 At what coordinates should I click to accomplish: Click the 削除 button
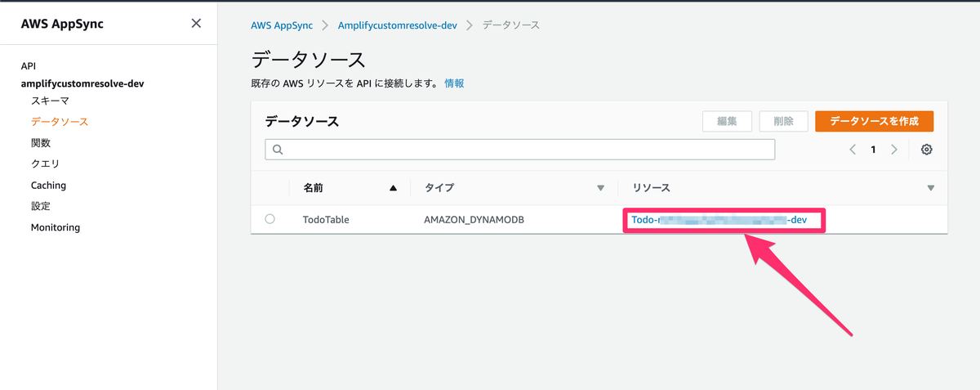tap(783, 121)
